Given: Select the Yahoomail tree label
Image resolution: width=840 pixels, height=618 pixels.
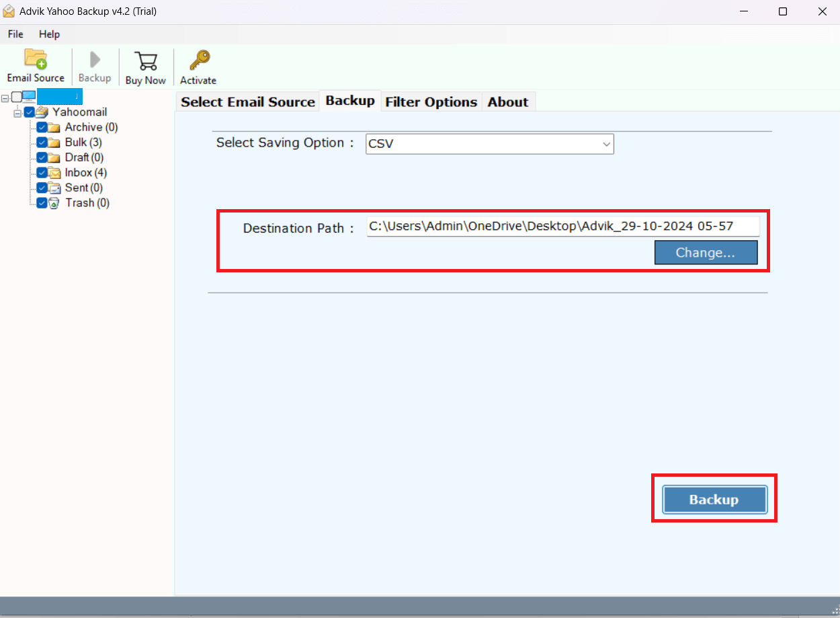Looking at the screenshot, I should 80,112.
